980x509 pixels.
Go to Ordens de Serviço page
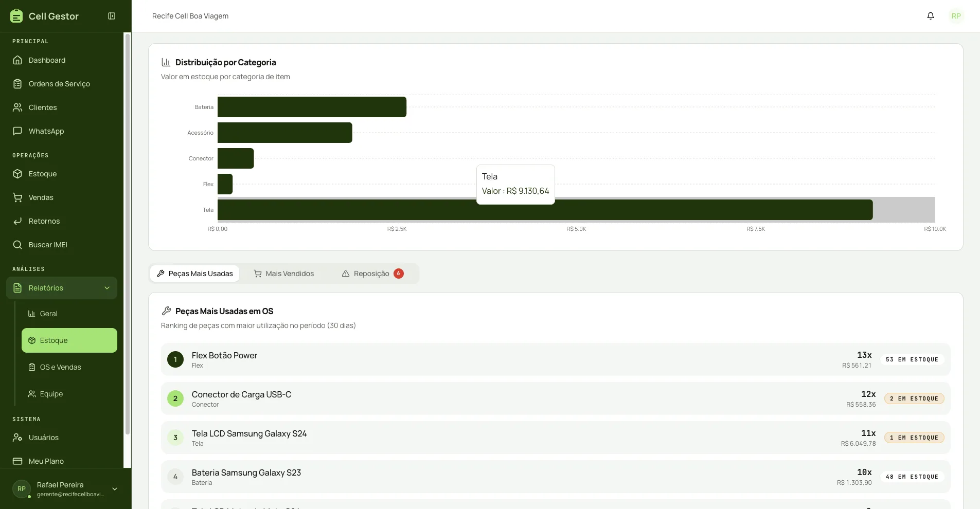pyautogui.click(x=62, y=84)
